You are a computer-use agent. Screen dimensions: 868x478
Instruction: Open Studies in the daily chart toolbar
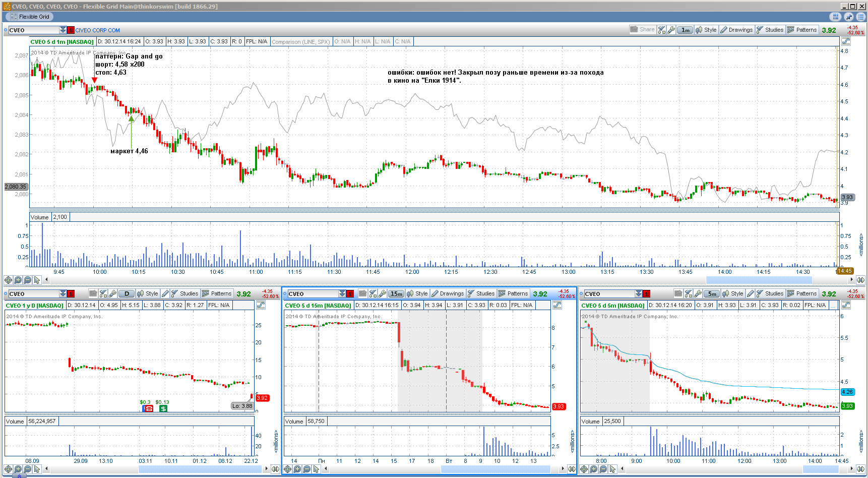pos(185,293)
